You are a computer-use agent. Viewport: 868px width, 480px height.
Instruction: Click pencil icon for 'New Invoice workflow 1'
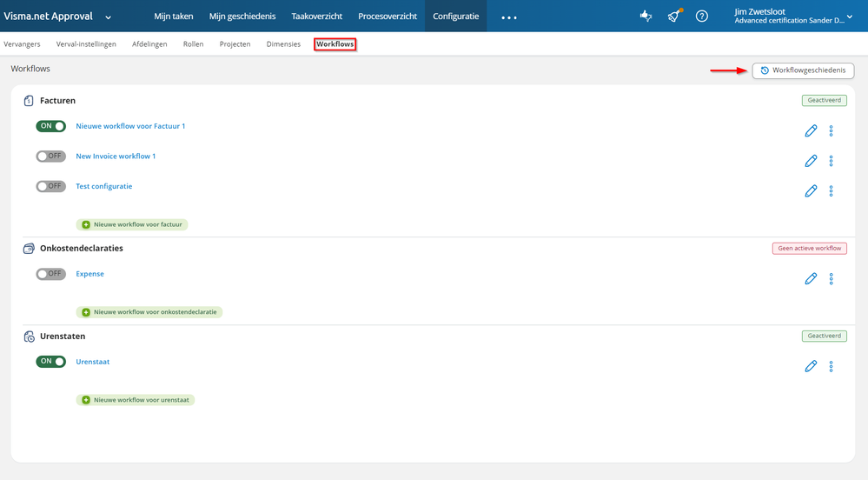(811, 161)
